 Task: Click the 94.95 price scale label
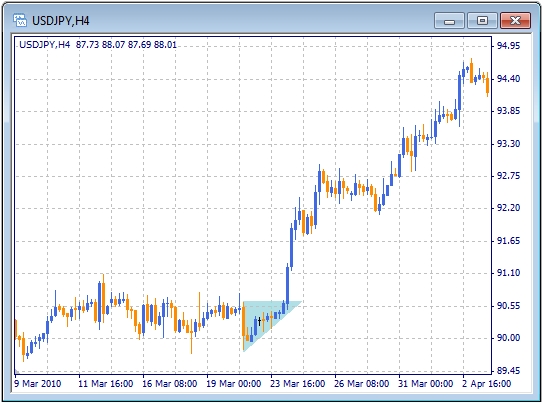pos(508,45)
